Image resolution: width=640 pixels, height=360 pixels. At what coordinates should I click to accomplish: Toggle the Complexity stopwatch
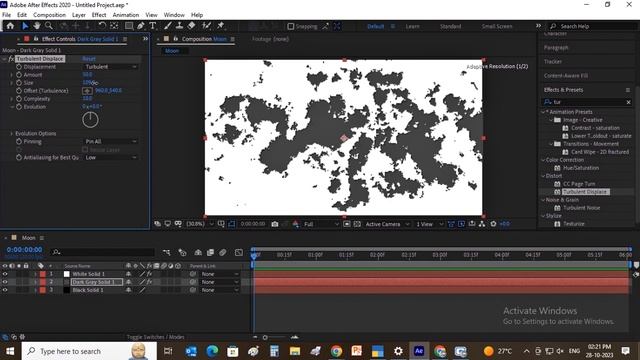tap(19, 99)
